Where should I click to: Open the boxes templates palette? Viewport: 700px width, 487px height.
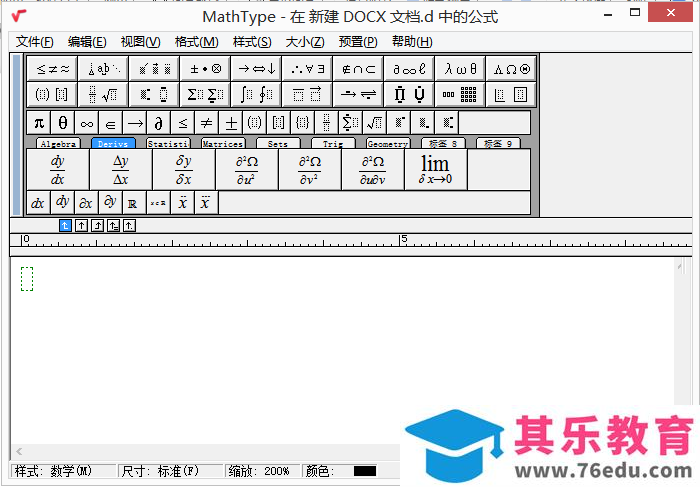click(511, 94)
